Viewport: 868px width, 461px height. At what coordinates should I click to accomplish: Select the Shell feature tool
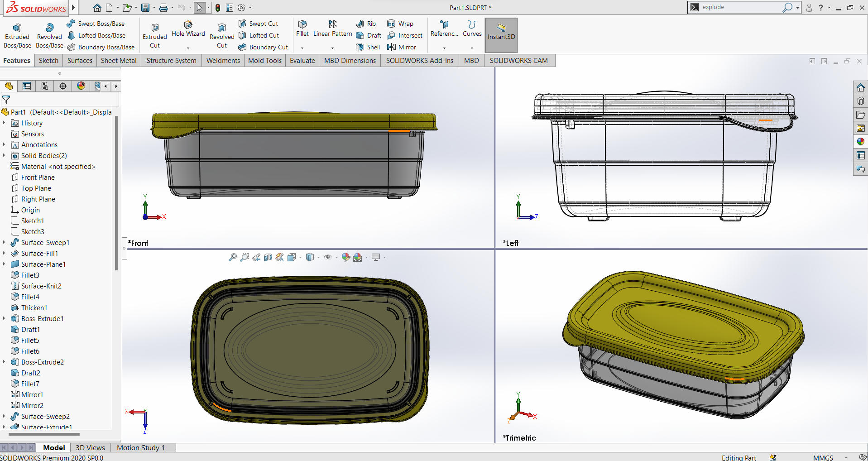(x=368, y=47)
